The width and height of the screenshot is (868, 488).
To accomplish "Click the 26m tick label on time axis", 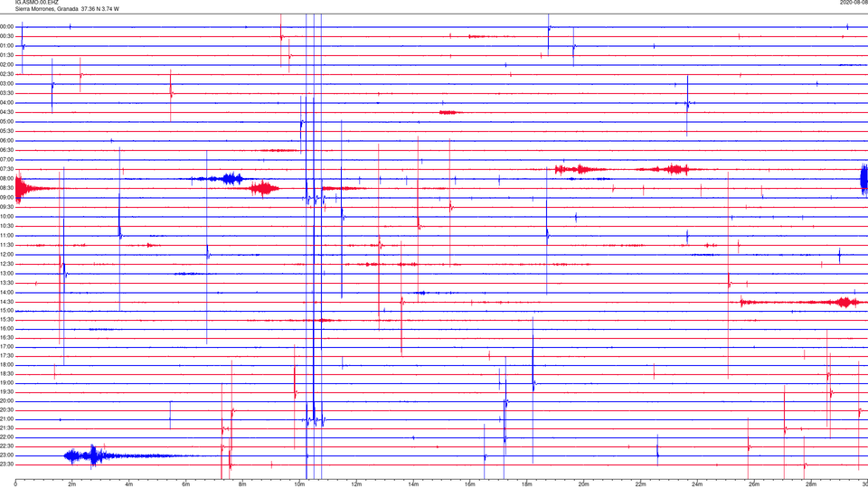I will pos(754,484).
